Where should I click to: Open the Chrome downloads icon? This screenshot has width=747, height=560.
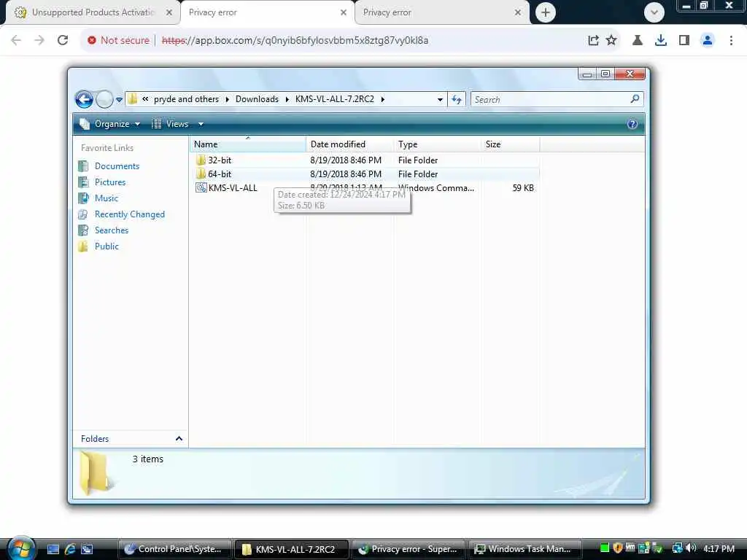click(x=661, y=41)
